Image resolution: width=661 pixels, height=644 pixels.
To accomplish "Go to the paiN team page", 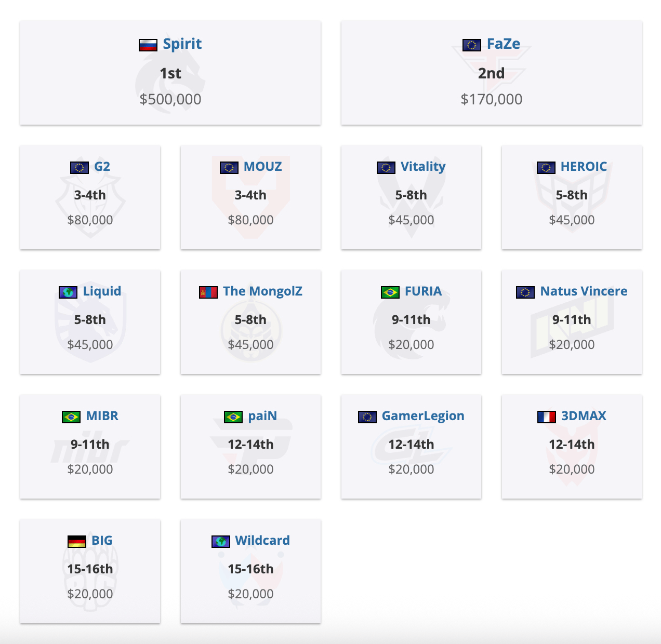I will tap(262, 416).
